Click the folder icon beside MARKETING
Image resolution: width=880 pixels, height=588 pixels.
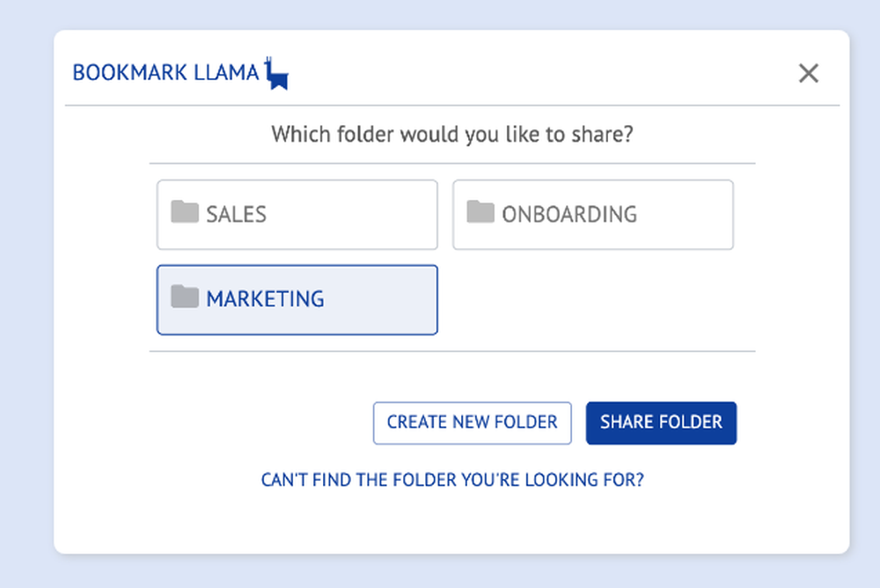point(185,297)
